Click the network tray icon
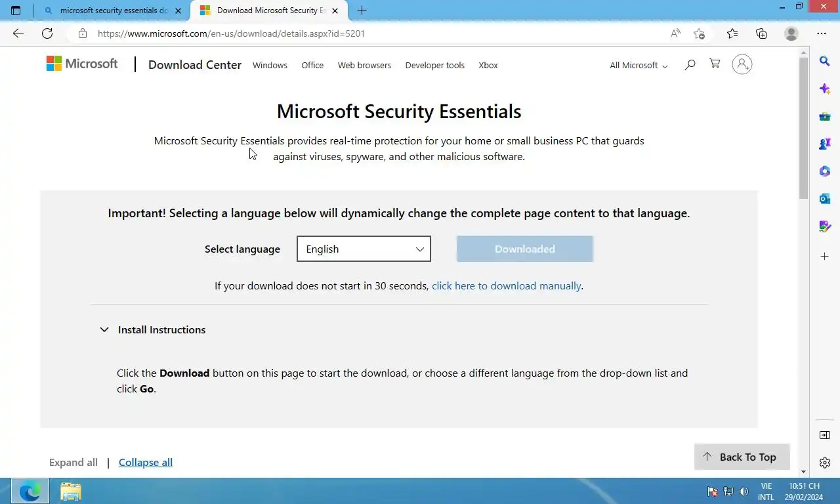840x504 pixels. 728,492
